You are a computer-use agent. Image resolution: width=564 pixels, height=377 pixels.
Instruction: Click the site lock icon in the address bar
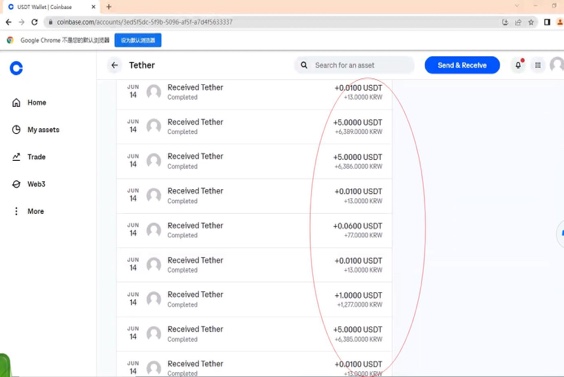click(51, 22)
